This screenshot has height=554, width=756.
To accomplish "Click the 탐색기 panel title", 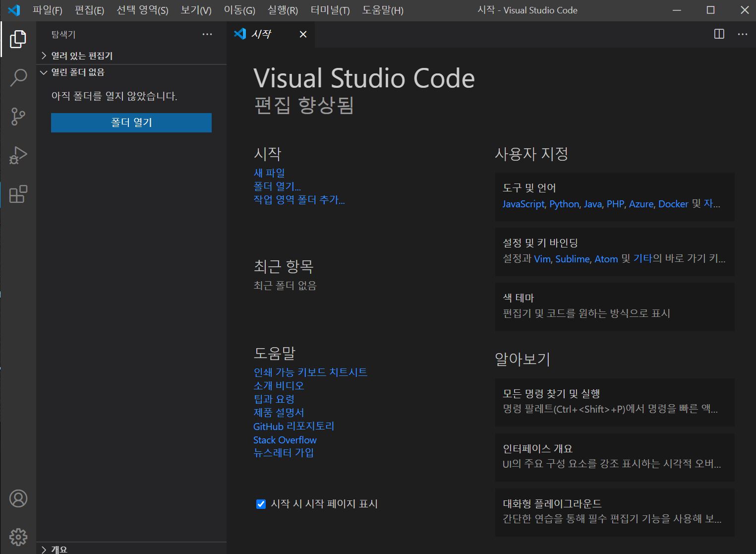I will (x=63, y=35).
